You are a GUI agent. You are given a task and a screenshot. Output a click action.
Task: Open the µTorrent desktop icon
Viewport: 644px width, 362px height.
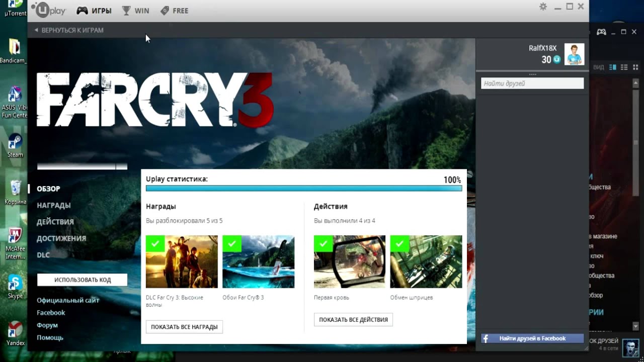15,9
